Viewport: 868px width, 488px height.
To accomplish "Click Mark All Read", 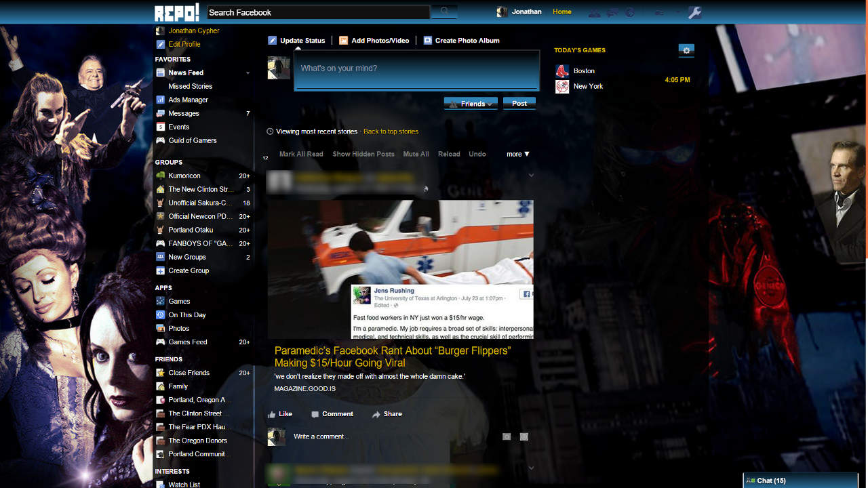I will (301, 154).
